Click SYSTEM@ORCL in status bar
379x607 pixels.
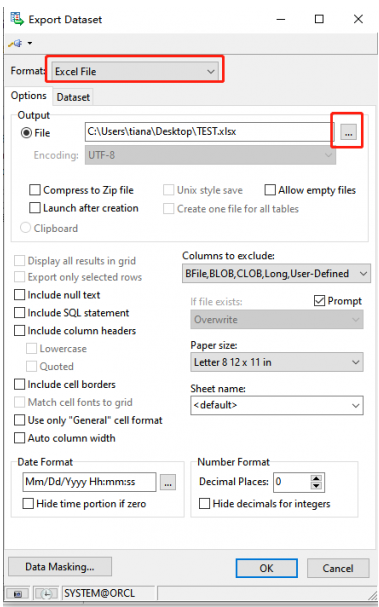[x=99, y=593]
